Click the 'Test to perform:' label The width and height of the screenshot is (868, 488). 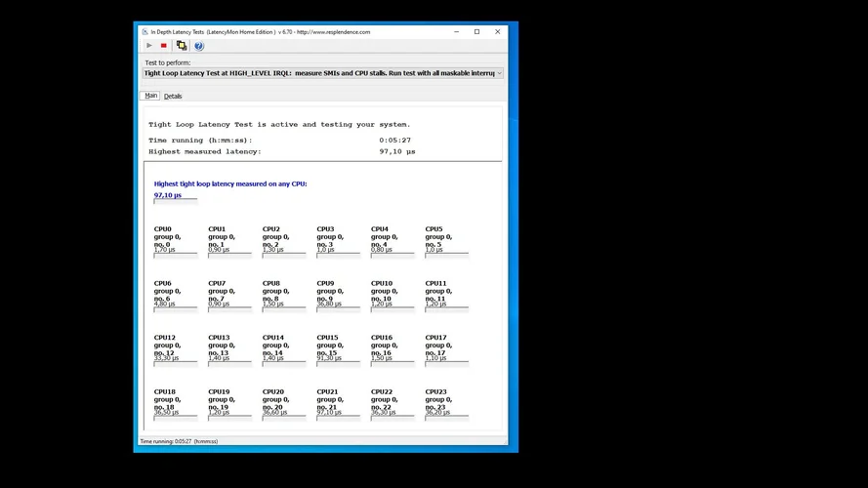[168, 62]
